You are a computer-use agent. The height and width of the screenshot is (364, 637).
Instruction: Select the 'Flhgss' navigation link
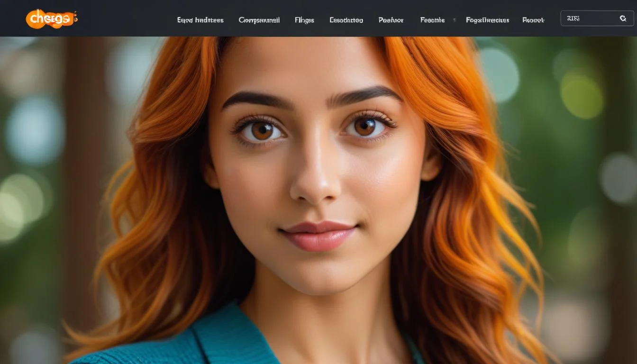pos(304,20)
